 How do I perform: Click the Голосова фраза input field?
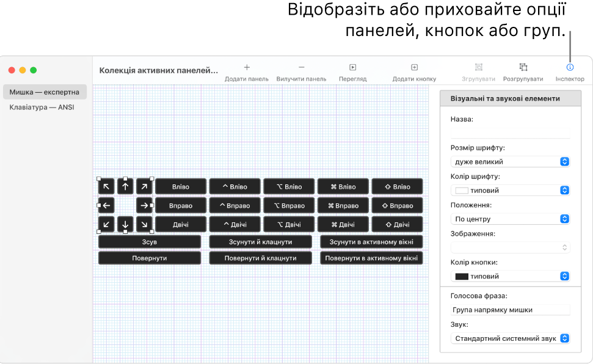tap(510, 310)
